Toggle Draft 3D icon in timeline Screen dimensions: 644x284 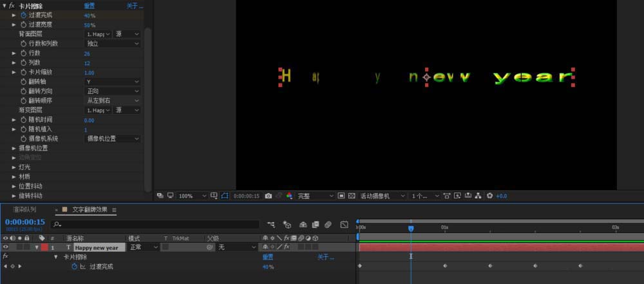coord(287,224)
